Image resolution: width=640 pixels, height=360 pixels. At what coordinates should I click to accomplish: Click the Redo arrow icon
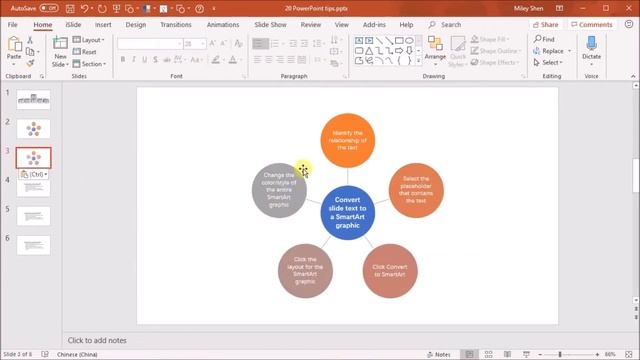coord(102,8)
